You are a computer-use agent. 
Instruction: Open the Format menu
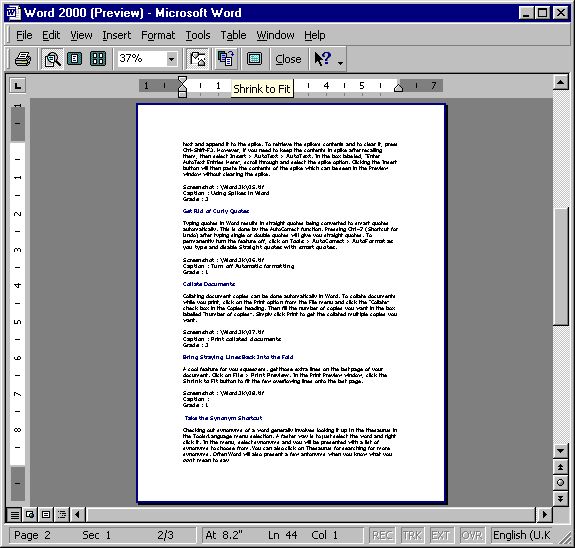158,35
